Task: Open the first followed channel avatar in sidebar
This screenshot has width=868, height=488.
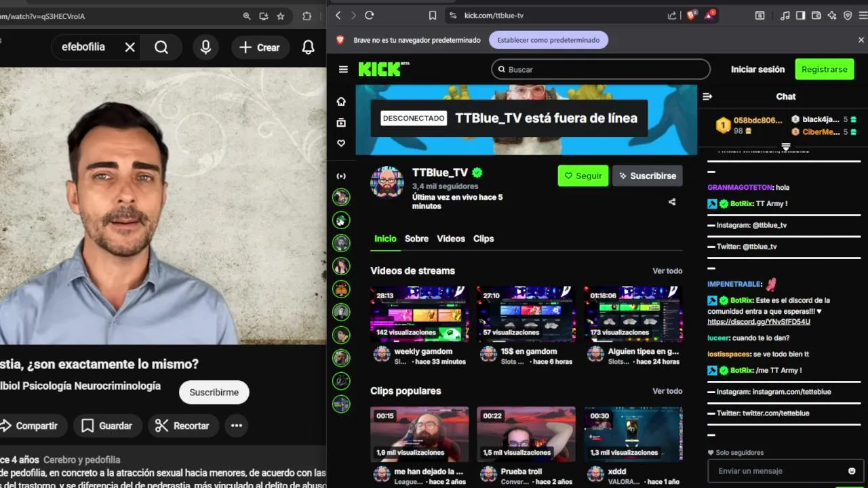Action: tap(341, 197)
